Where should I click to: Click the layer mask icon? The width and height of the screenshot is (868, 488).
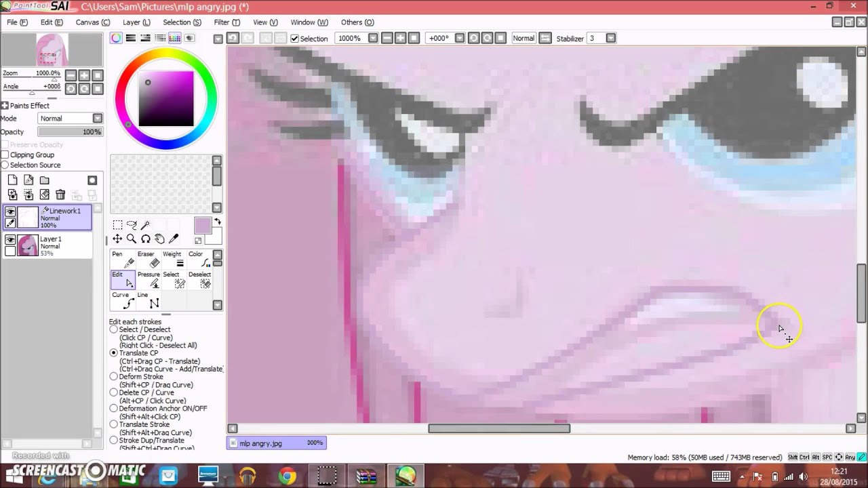[x=92, y=180]
